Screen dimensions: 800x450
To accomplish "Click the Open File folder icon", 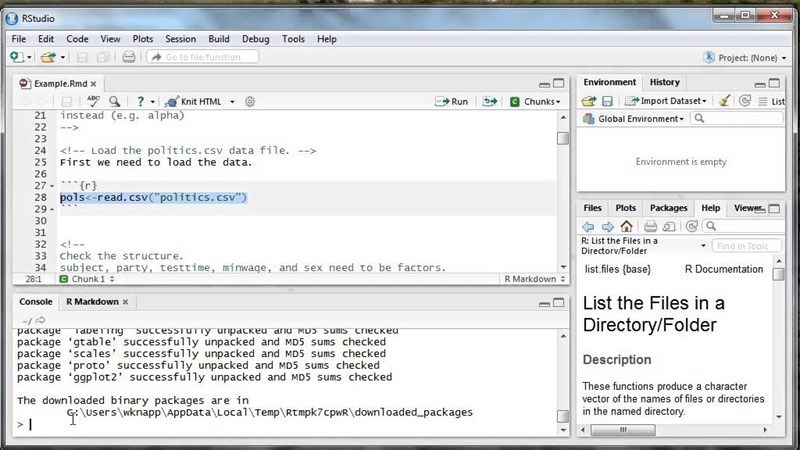I will point(48,57).
